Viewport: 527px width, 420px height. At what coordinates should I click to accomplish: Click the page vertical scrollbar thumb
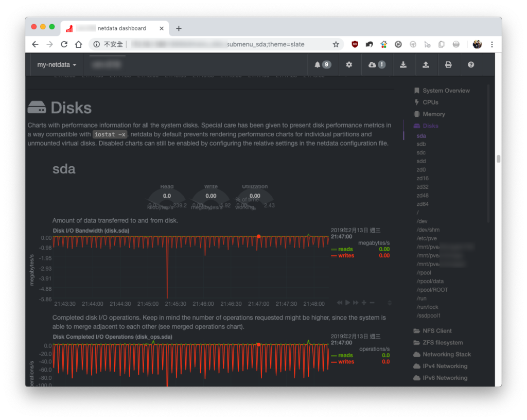(x=498, y=159)
